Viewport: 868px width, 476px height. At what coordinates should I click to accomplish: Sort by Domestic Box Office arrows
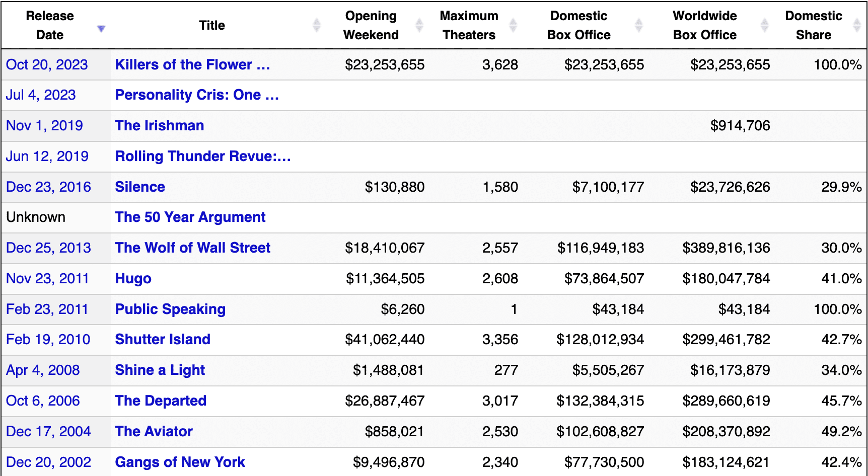point(639,25)
